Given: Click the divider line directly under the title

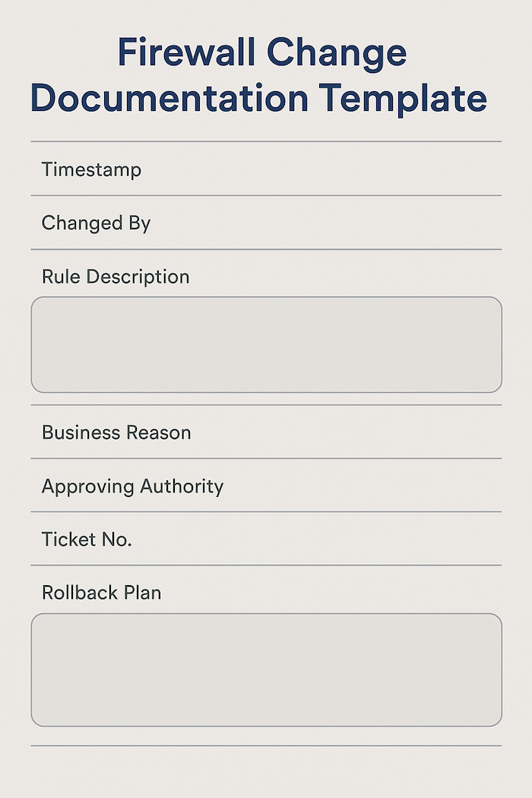Looking at the screenshot, I should coord(266,141).
